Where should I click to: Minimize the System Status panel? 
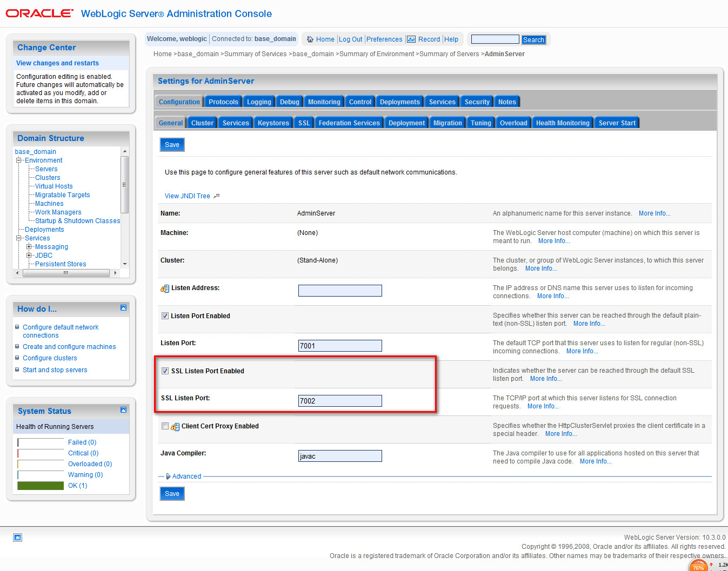pos(123,410)
